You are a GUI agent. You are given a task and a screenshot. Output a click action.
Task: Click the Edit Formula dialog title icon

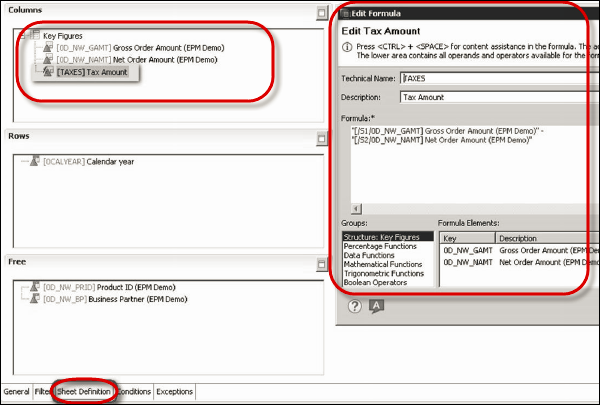(x=345, y=14)
